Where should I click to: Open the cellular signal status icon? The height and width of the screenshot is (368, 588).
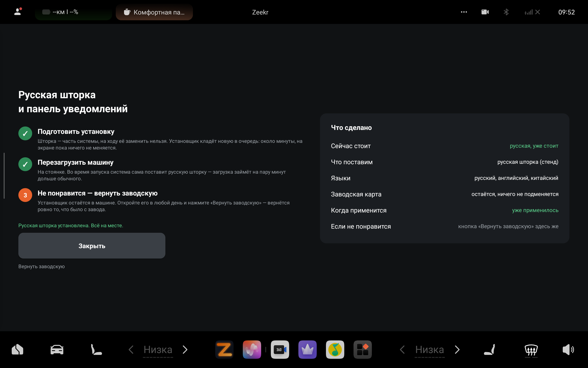pyautogui.click(x=532, y=12)
